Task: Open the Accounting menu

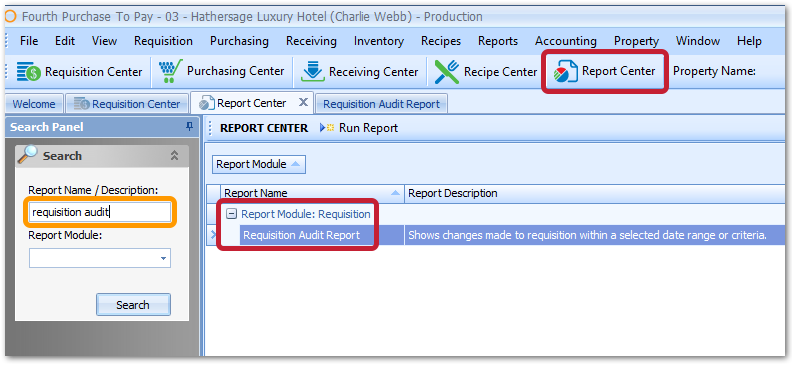Action: tap(566, 41)
